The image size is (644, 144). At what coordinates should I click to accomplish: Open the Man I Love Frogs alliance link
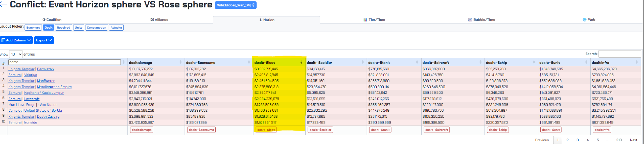coord(22,105)
